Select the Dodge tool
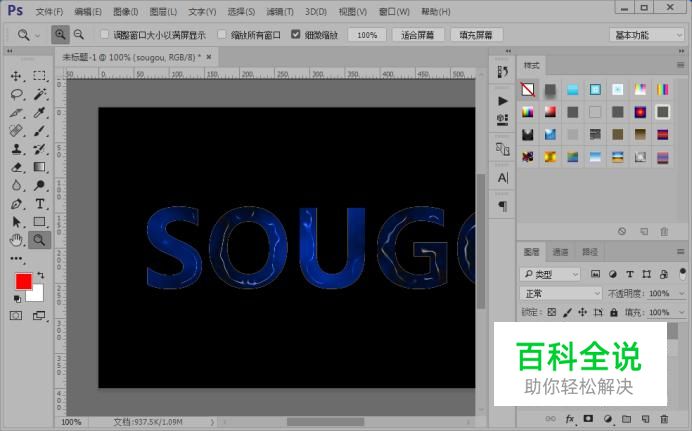The height and width of the screenshot is (431, 692). (39, 185)
